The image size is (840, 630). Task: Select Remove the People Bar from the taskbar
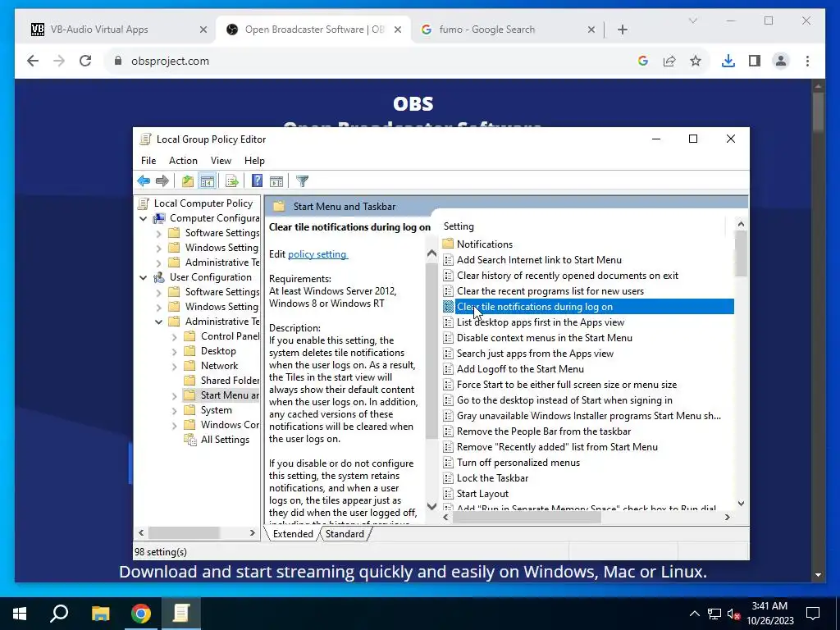(x=543, y=431)
